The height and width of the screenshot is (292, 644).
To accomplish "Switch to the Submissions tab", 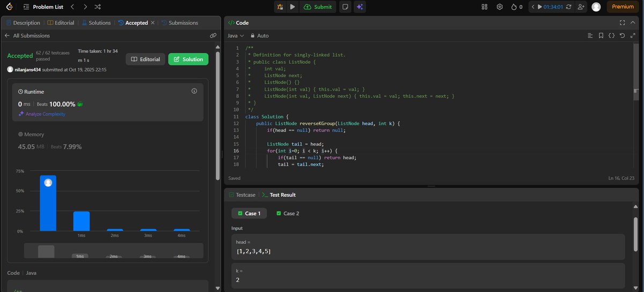I will click(x=179, y=23).
